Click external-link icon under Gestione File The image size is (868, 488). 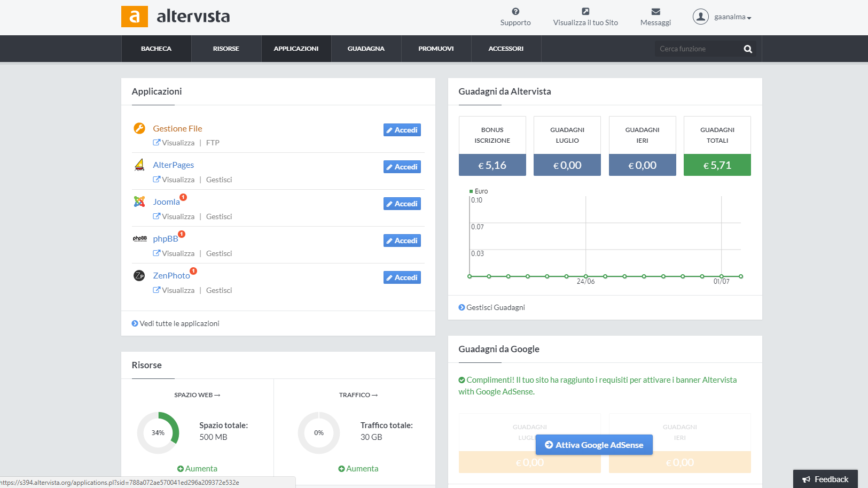[x=157, y=143]
